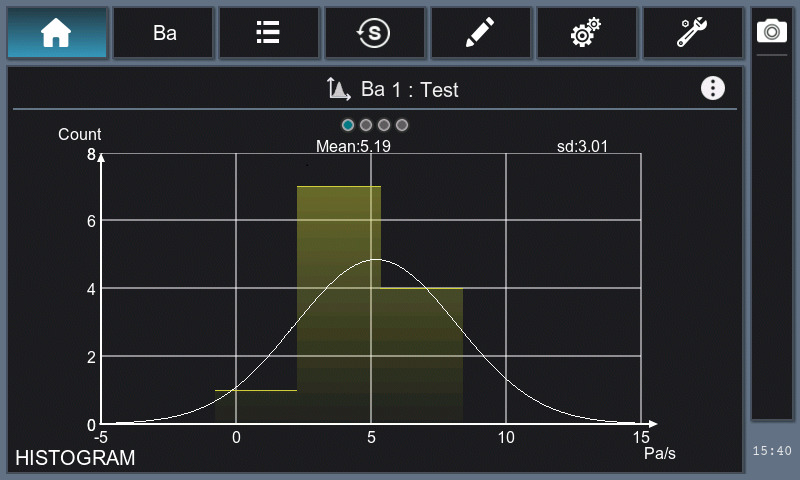This screenshot has width=800, height=480.
Task: Go to the Home screen tab
Action: [x=57, y=33]
